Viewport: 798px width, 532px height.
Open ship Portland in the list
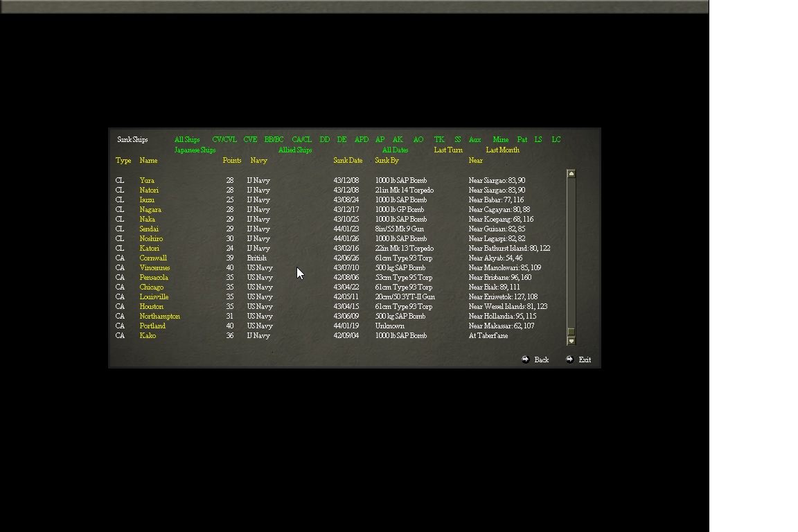click(152, 326)
